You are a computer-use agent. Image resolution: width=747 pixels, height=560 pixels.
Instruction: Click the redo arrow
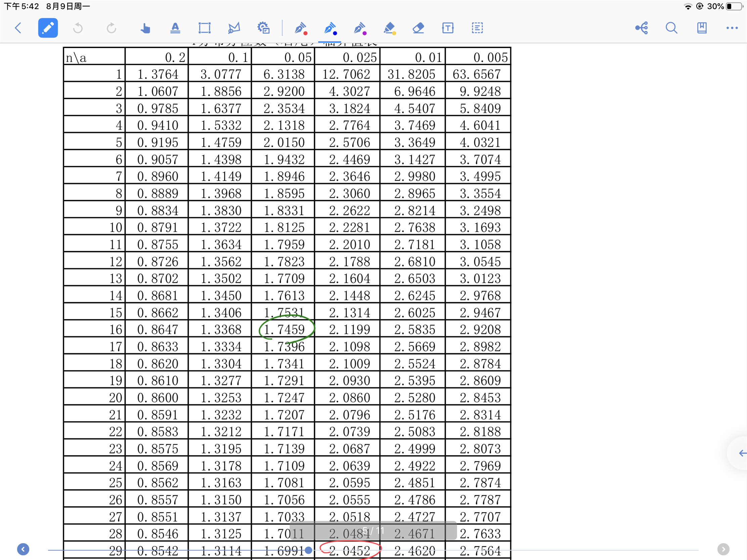pos(111,28)
